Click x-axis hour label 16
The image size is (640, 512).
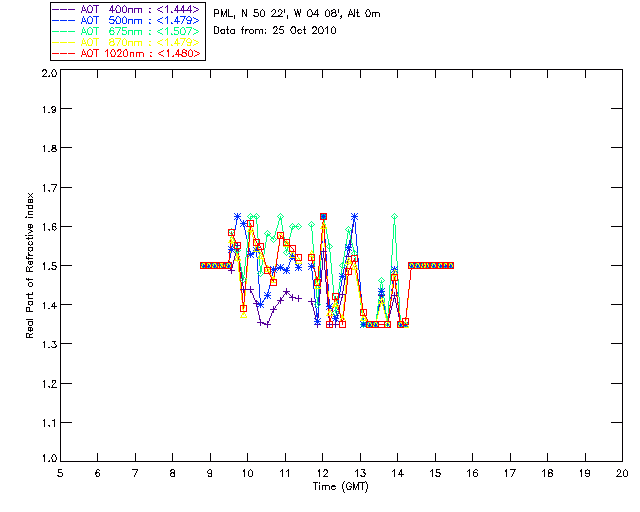(473, 473)
